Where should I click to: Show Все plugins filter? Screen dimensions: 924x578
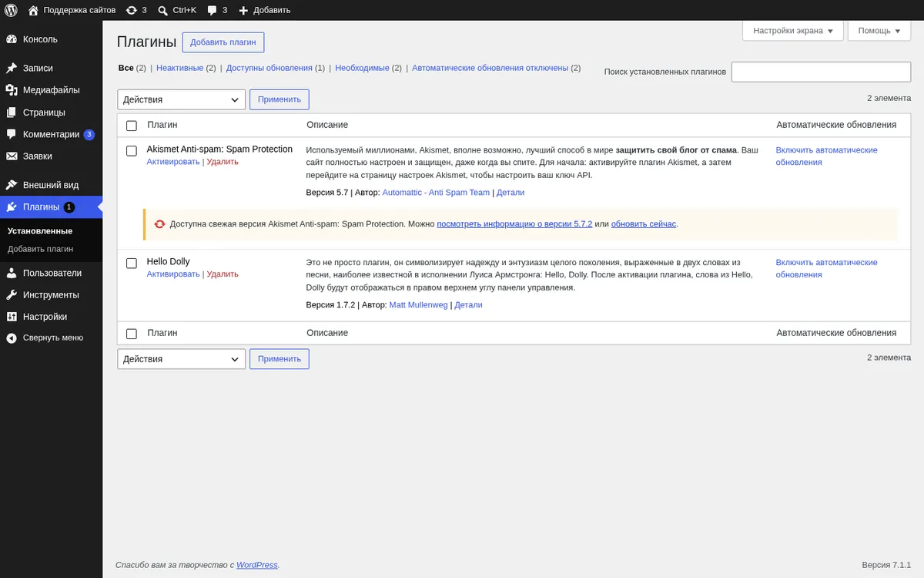126,68
